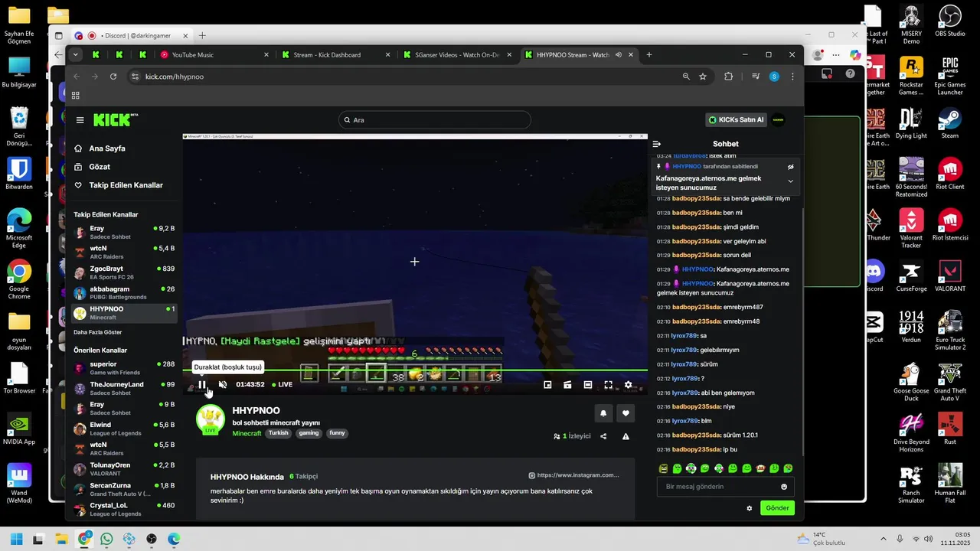
Task: Open superior channel under Önerilen Kanallar
Action: click(x=123, y=368)
